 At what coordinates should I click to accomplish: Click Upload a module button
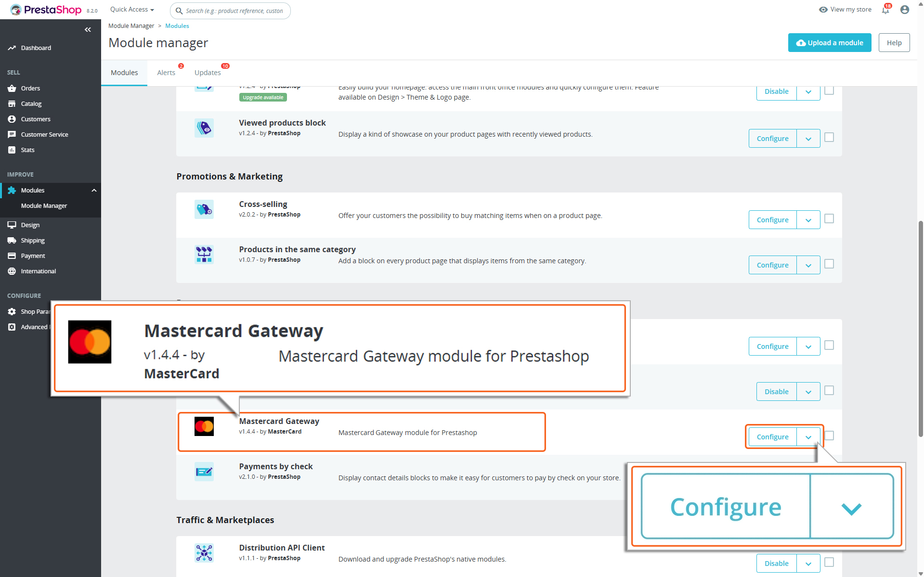click(830, 43)
